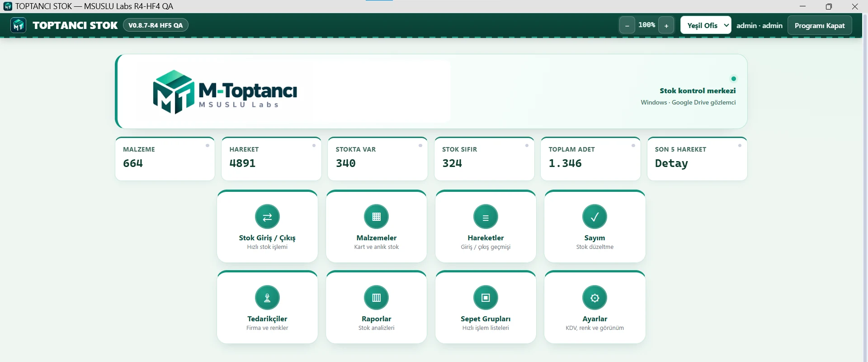Image resolution: width=868 pixels, height=362 pixels.
Task: Click the Stok analizleri subtitle
Action: [x=376, y=328]
